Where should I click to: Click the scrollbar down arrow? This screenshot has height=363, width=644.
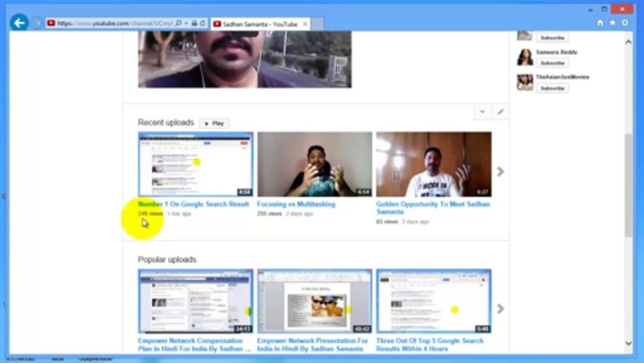[x=628, y=343]
